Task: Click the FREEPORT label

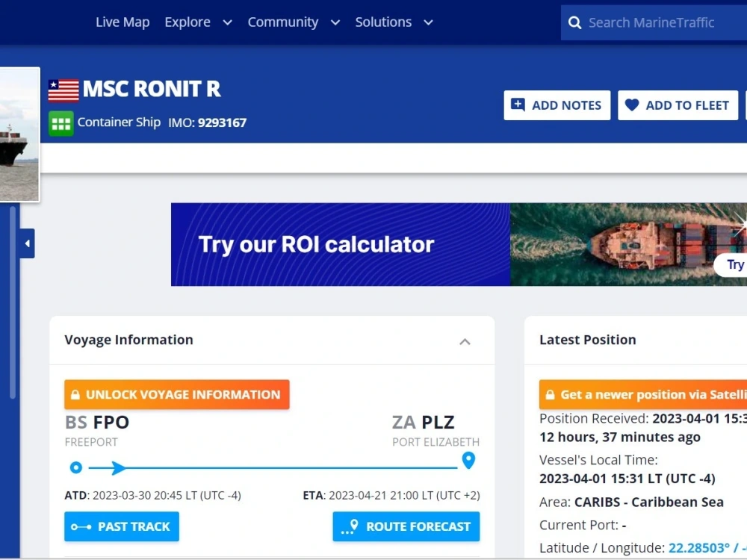Action: click(91, 442)
